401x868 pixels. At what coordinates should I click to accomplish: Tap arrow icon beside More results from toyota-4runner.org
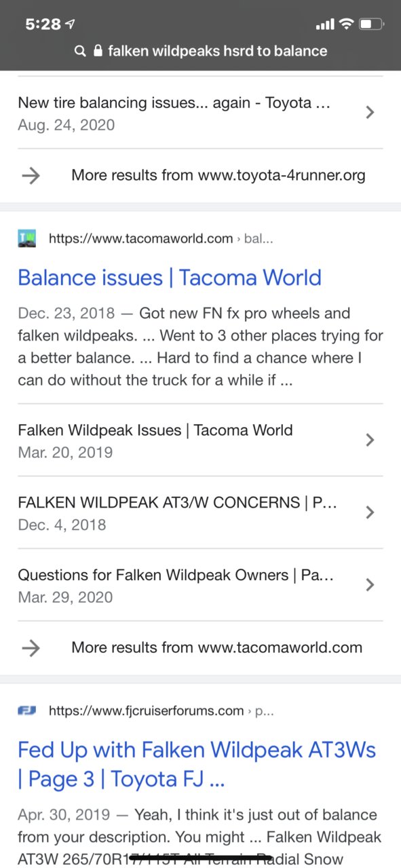click(x=31, y=176)
